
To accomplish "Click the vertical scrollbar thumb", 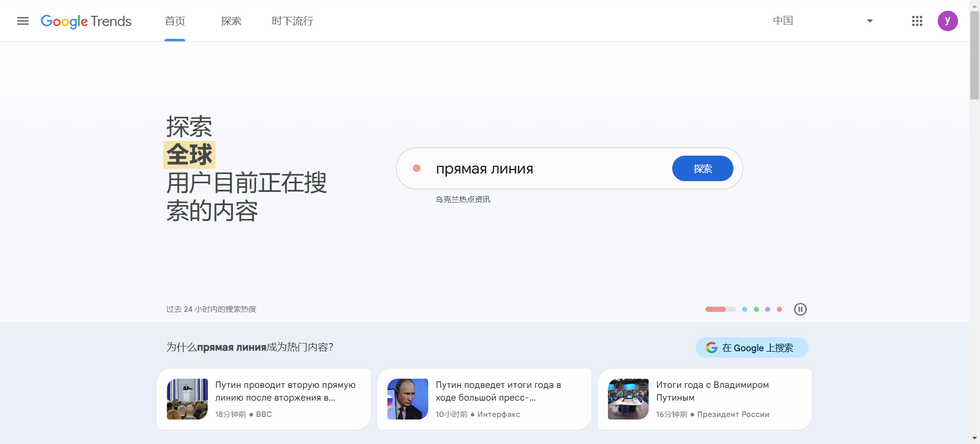I will tap(974, 55).
